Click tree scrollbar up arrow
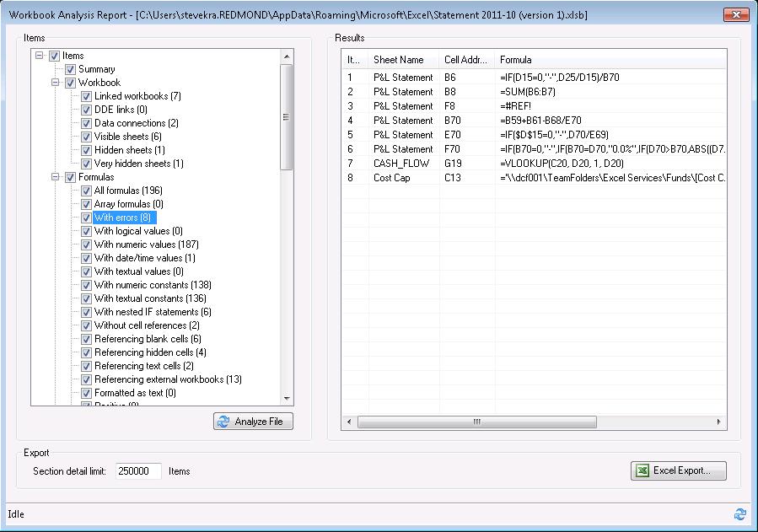The height and width of the screenshot is (532, 758). [x=287, y=56]
